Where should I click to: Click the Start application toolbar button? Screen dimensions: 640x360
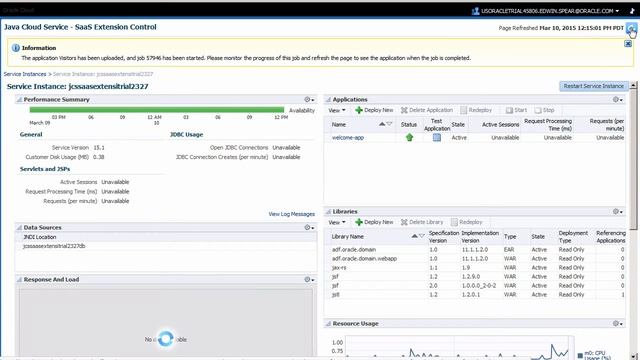click(516, 110)
